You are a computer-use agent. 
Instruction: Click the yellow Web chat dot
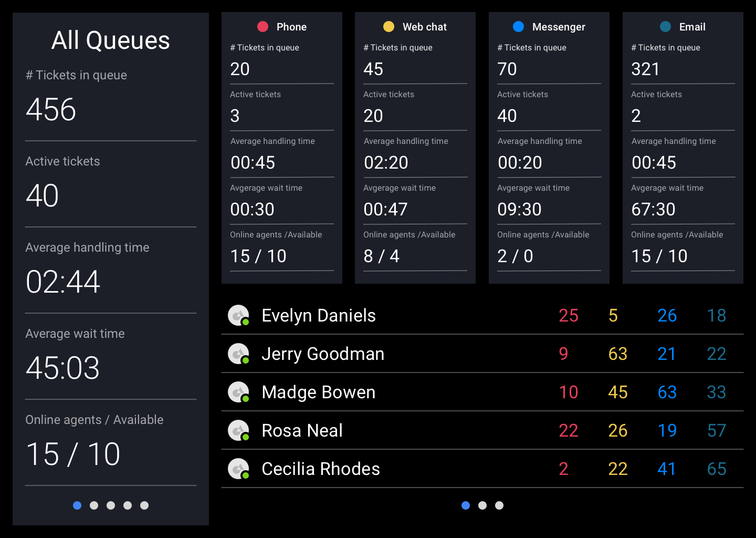pyautogui.click(x=388, y=27)
